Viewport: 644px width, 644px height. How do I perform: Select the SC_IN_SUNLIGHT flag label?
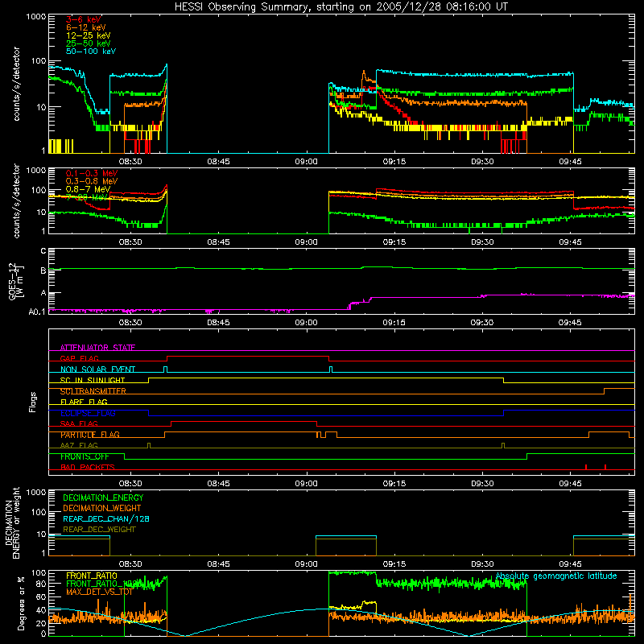93,380
